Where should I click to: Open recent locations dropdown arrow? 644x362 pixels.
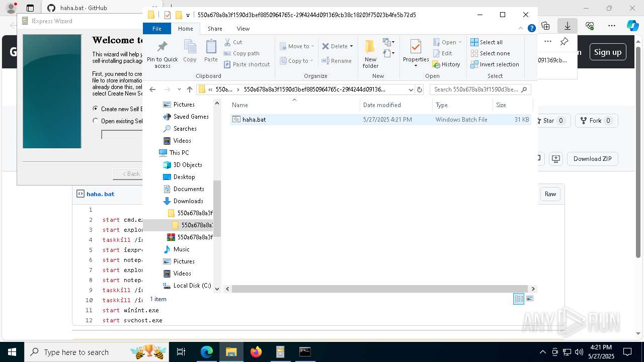pos(179,89)
